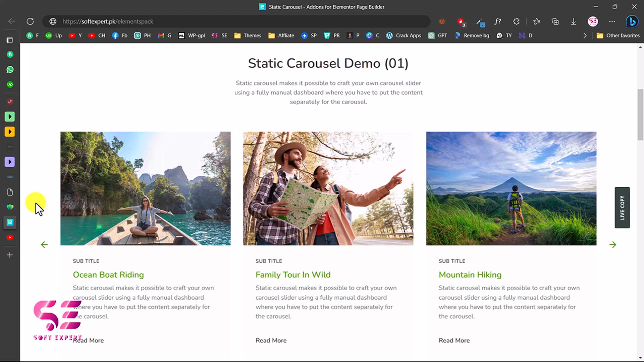Screen dimensions: 644x362
Task: Open the favorites star list icon
Action: [x=537, y=21]
